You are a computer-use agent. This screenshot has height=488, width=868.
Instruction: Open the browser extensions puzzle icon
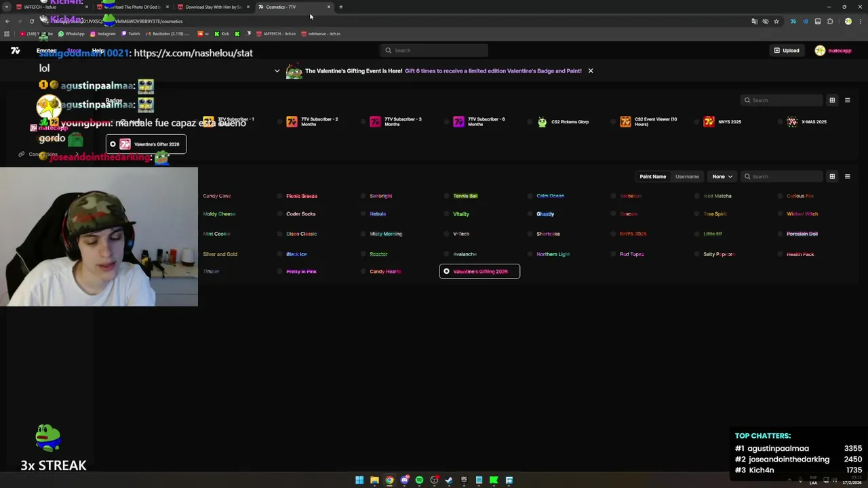830,21
